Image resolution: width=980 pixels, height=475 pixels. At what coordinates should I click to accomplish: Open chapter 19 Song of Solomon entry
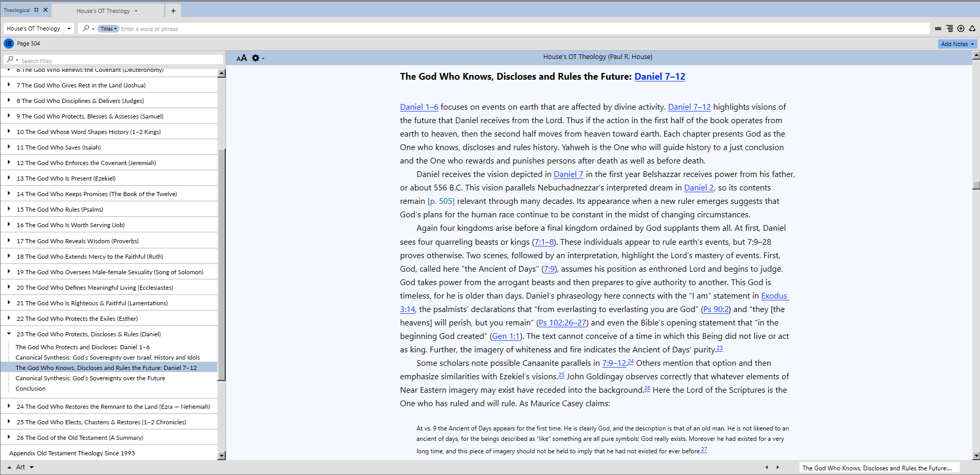[x=110, y=272]
